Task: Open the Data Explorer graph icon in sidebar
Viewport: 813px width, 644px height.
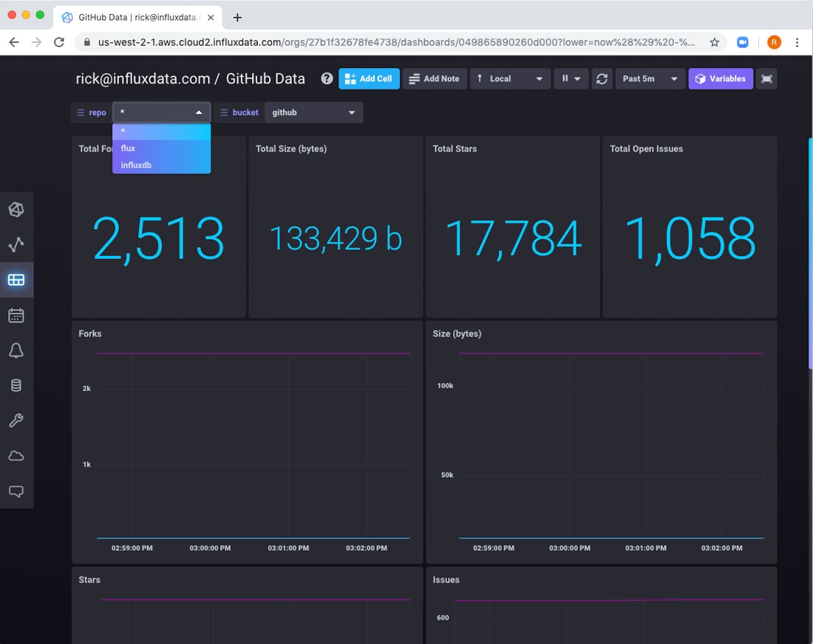Action: (16, 245)
